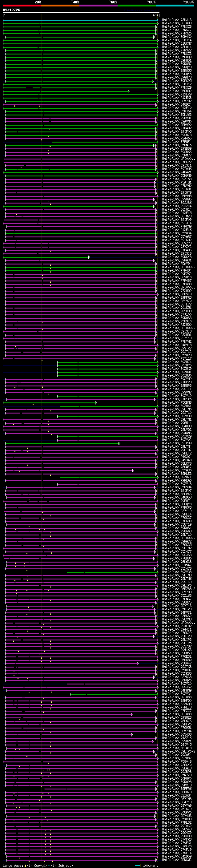The image size is (197, 868).
Task: Select hit UniRef100_Q9C543
Action: click(x=177, y=830)
